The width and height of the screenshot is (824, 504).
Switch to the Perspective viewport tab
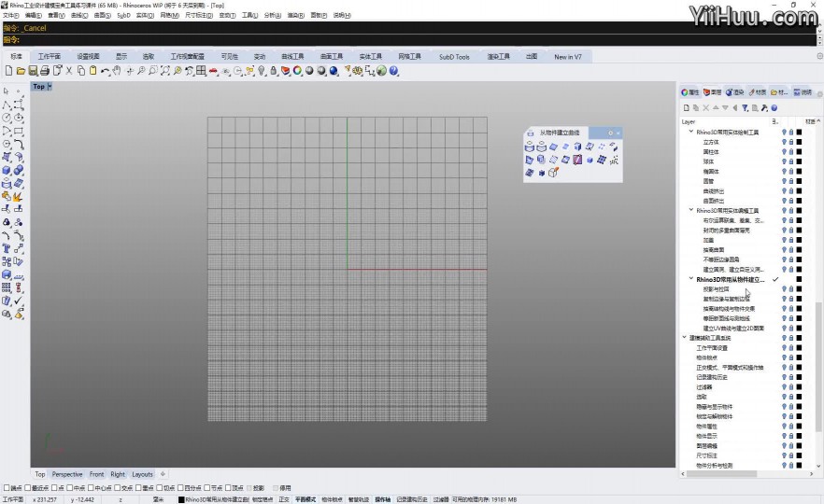coord(66,474)
